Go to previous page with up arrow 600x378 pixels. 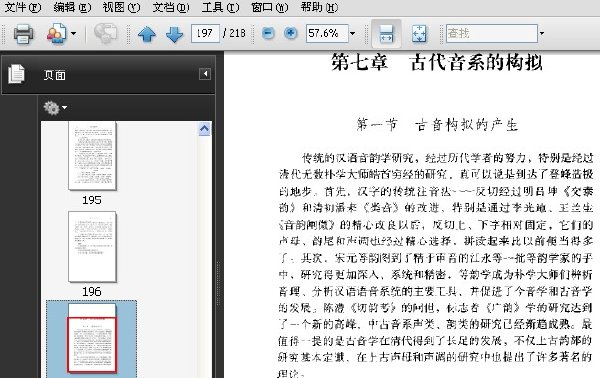tap(147, 34)
